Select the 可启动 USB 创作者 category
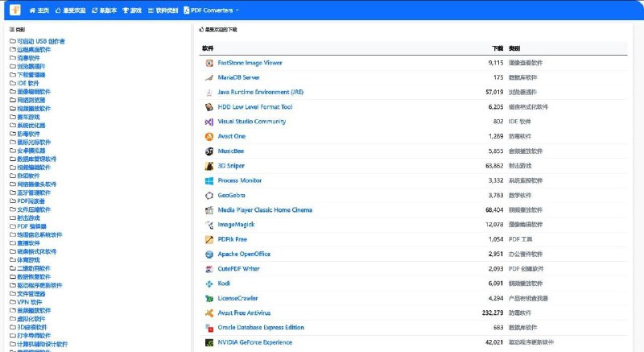This screenshot has height=352, width=644. coord(40,41)
